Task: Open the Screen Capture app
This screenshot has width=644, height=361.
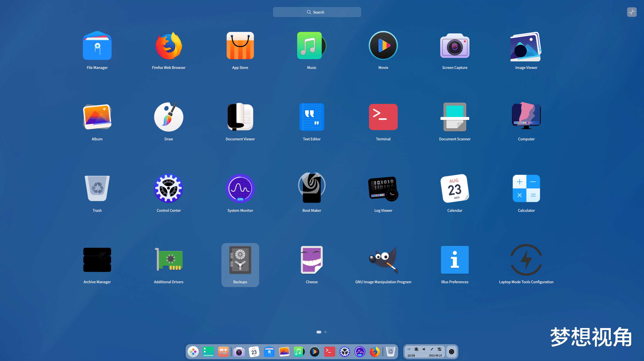Action: pos(455,46)
